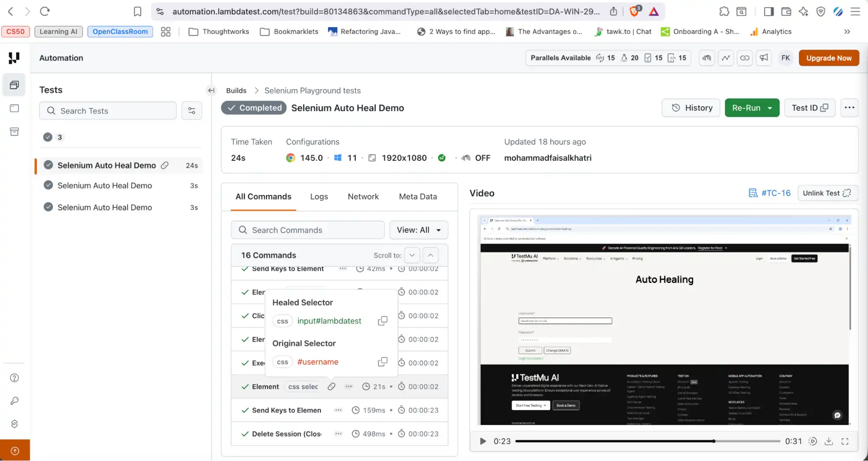Image resolution: width=868 pixels, height=461 pixels.
Task: Switch to Meta Data tab
Action: tap(418, 197)
